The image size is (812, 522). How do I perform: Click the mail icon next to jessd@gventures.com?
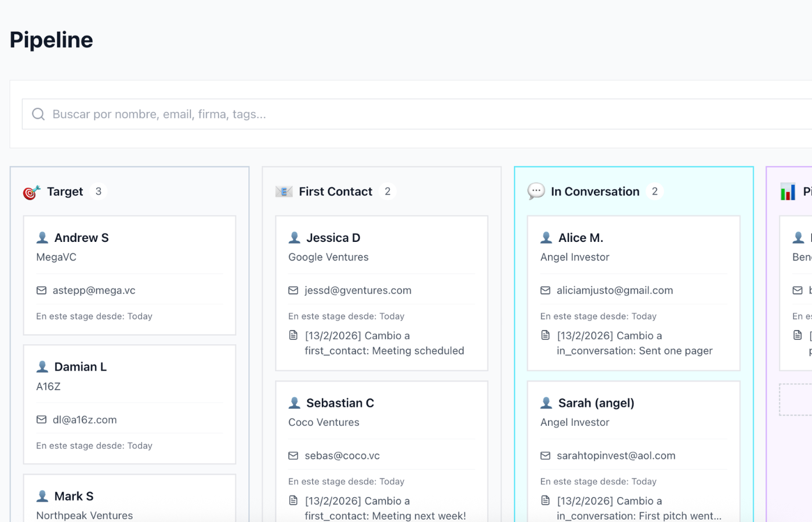click(293, 291)
